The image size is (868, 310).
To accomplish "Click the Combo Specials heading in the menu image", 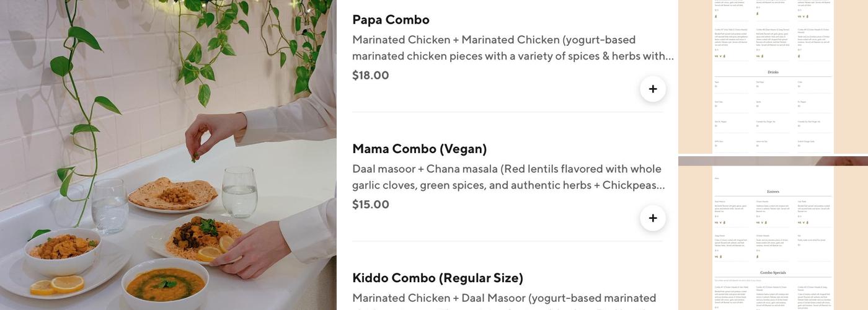I will [x=773, y=272].
